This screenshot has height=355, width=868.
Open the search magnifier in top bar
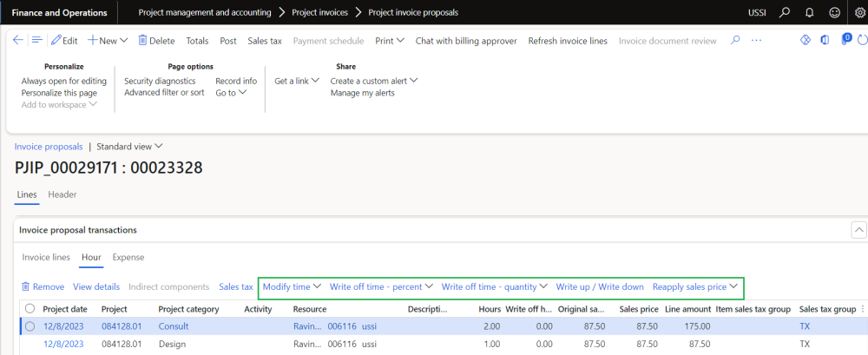(784, 13)
